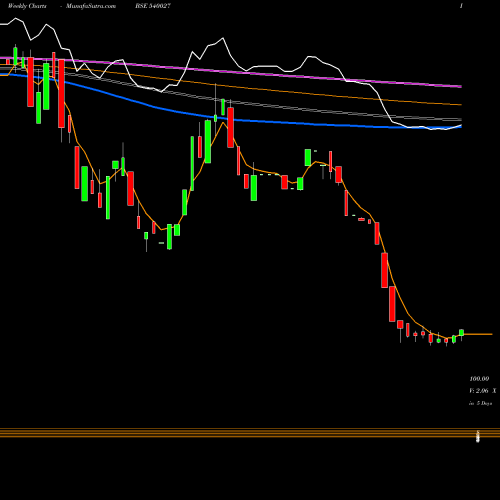Click the 'MunafaSutra.com' label in header
The width and height of the screenshot is (500, 500).
pyautogui.click(x=91, y=6)
